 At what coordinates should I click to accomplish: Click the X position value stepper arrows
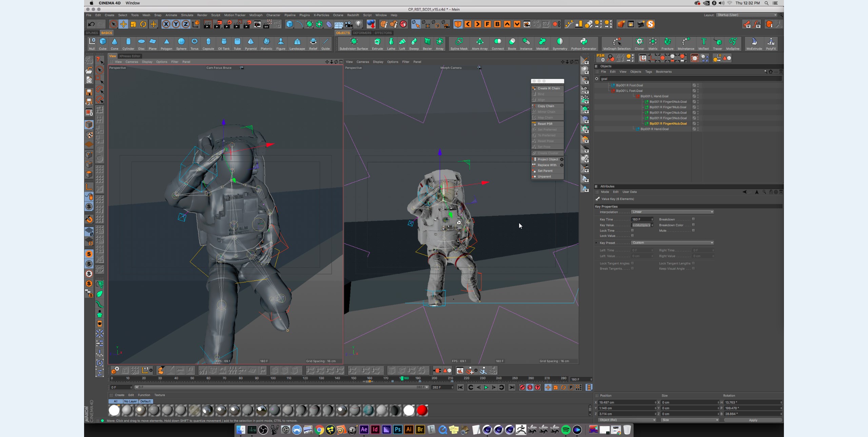(655, 402)
